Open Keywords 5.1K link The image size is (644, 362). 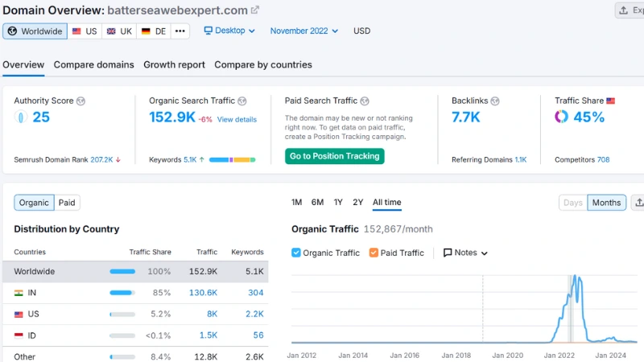pyautogui.click(x=190, y=159)
